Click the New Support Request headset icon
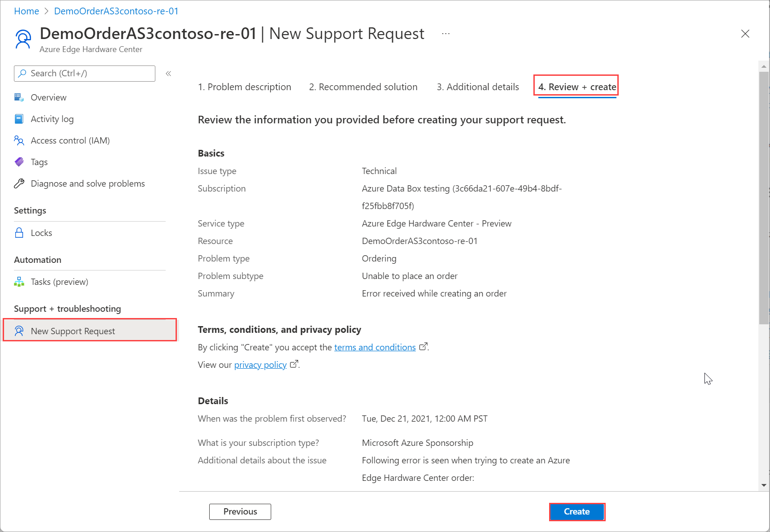 pos(19,331)
